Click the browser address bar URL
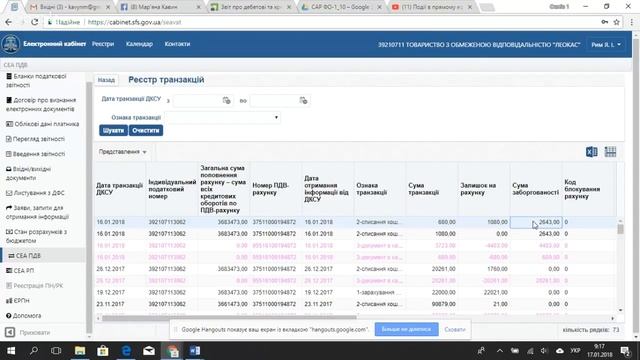This screenshot has height=360, width=640. (134, 22)
